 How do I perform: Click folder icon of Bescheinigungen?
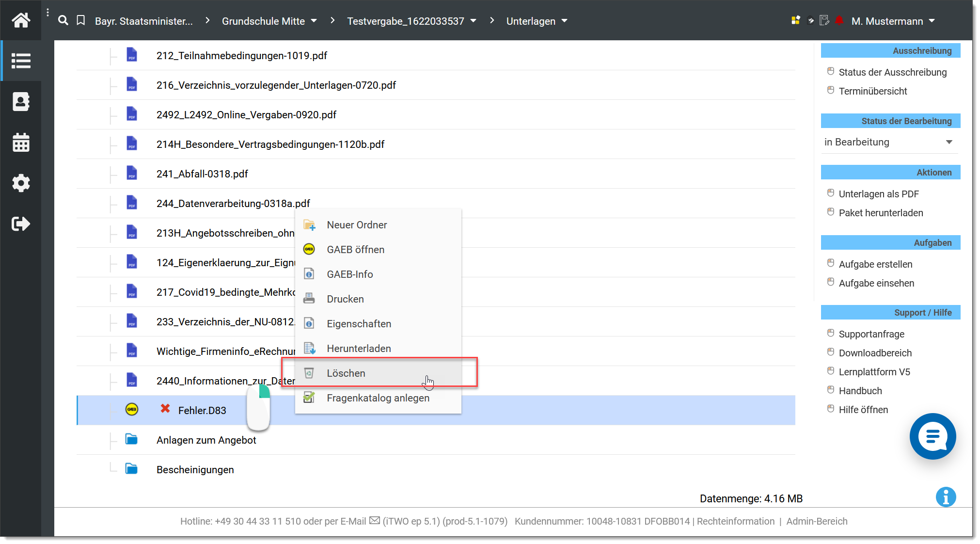coord(131,469)
